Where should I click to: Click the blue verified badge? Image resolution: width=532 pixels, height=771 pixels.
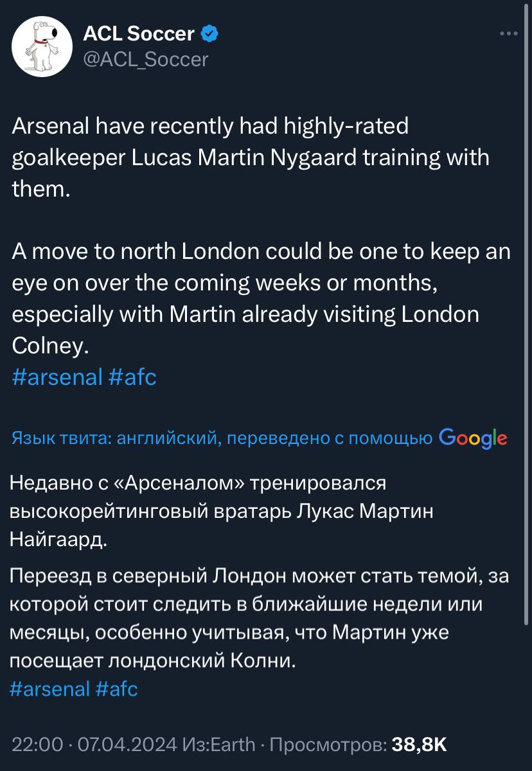(x=209, y=33)
